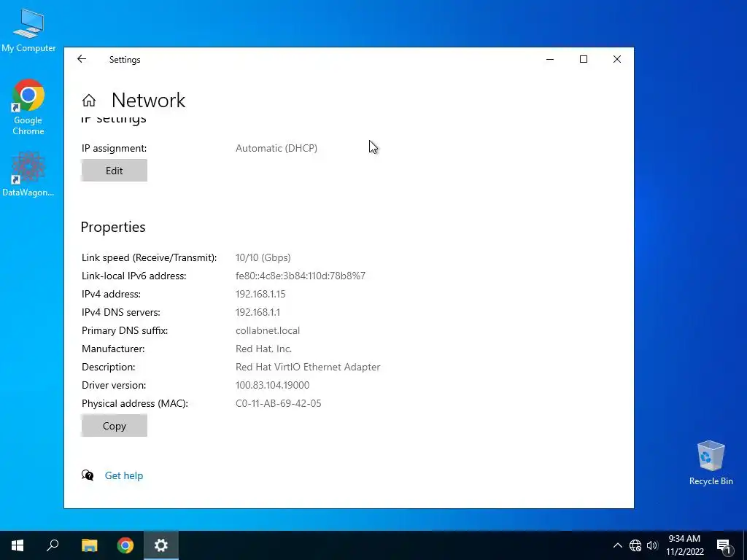Click the IPv6 address fe80::4c8e:3b84:110d:78b8%7
This screenshot has height=560, width=747.
(300, 276)
